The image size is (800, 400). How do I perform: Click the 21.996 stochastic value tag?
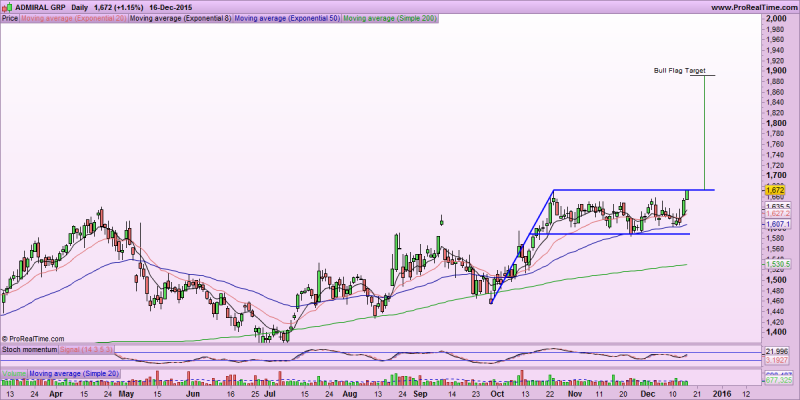tap(777, 349)
